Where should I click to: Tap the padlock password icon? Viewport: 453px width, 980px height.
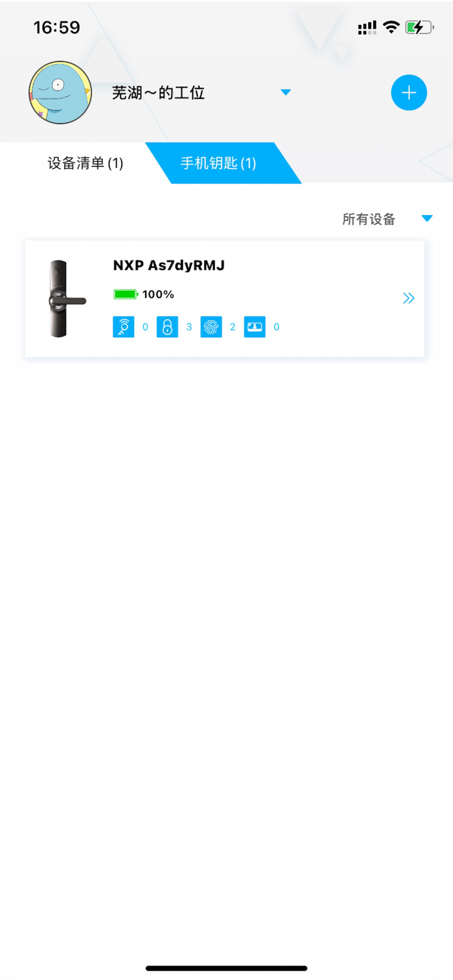coord(167,327)
